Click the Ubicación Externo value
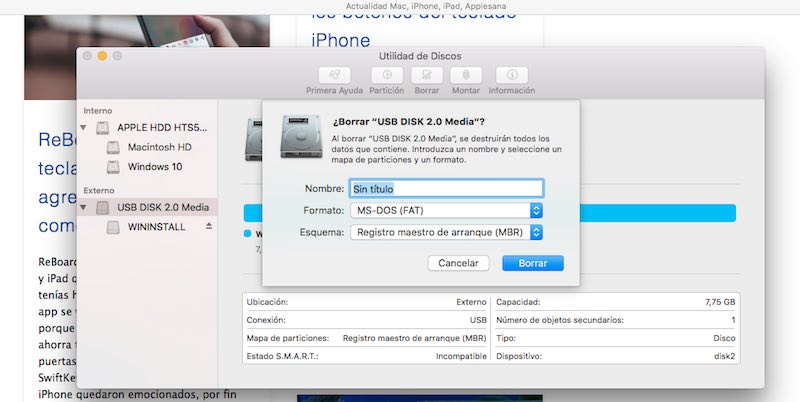Image resolution: width=800 pixels, height=402 pixels. (471, 302)
